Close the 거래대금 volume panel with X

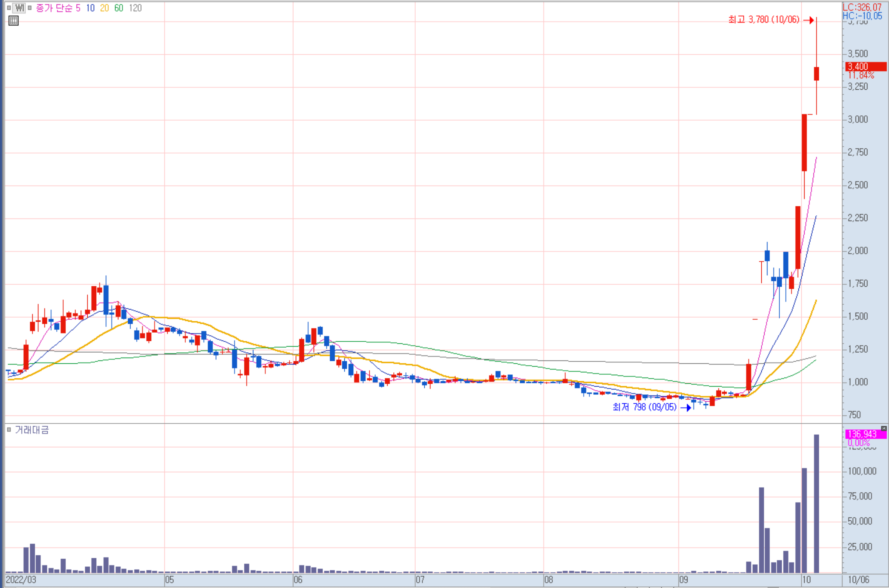[883, 428]
